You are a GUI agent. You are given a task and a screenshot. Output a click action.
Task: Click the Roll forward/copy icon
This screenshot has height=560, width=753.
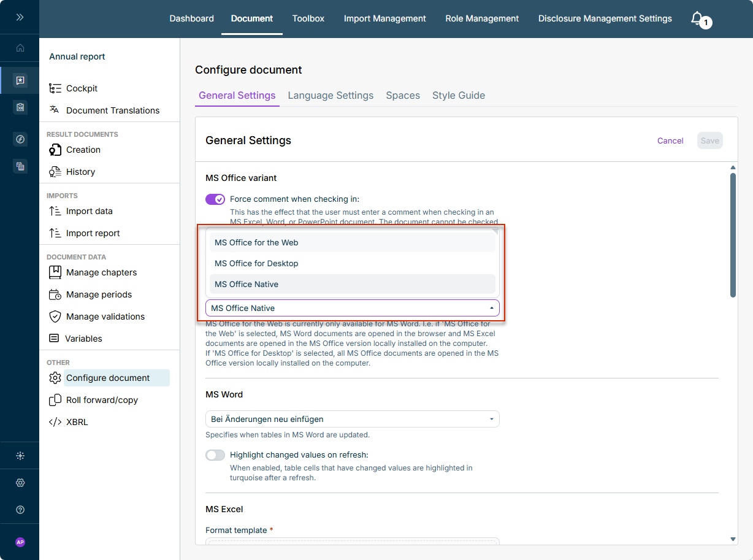click(55, 400)
